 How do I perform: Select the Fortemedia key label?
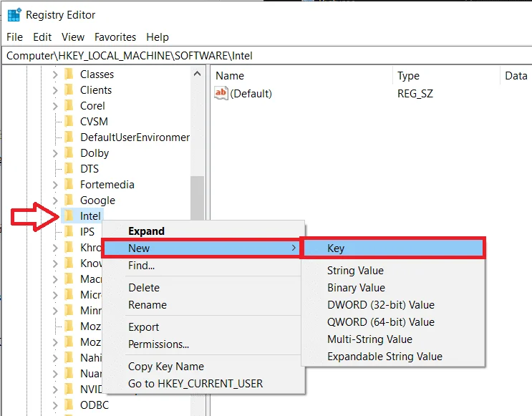107,185
